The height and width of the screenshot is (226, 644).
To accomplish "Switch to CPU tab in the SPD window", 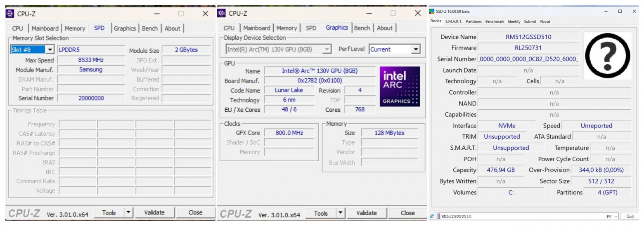I will click(x=18, y=28).
